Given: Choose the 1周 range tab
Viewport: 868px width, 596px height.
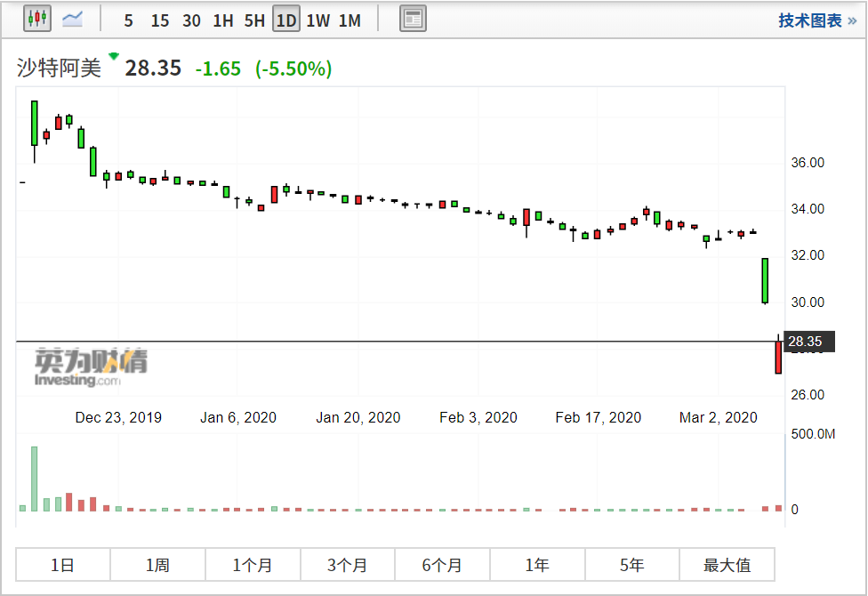Looking at the screenshot, I should click(157, 565).
